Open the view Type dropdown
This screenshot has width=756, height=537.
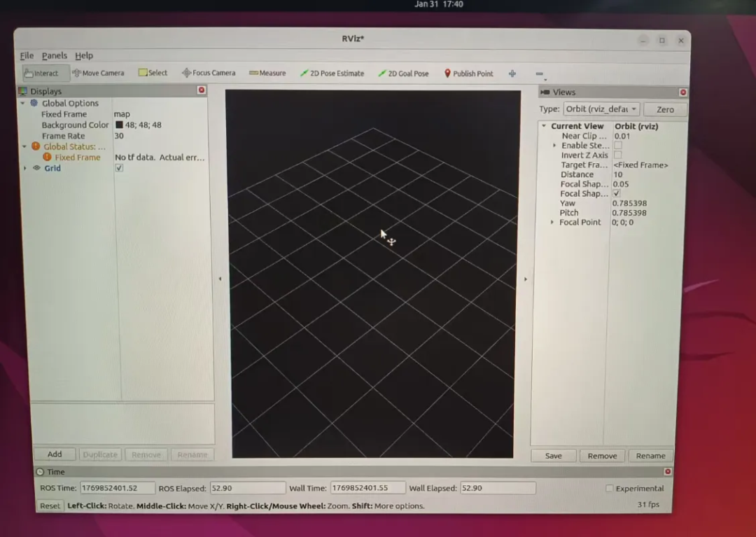pos(601,109)
